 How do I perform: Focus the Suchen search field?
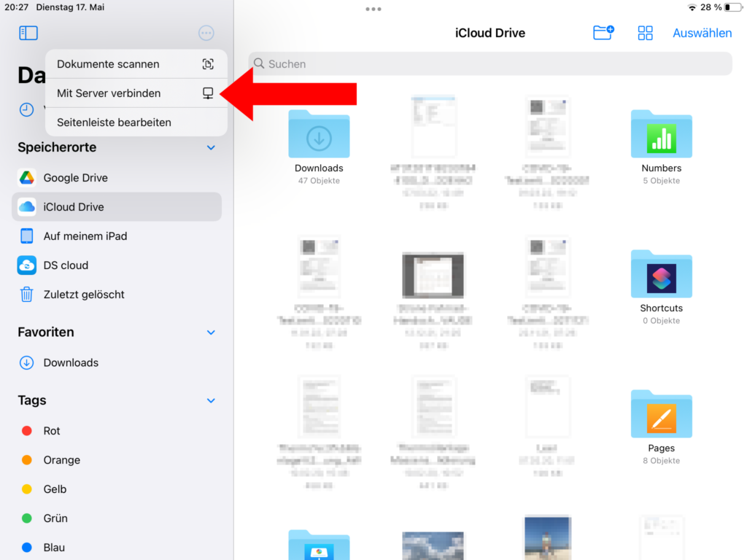click(x=490, y=64)
